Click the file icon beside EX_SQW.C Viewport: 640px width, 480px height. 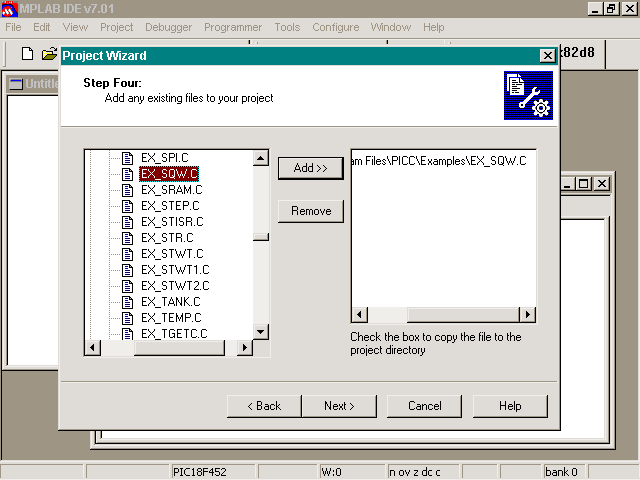pyautogui.click(x=128, y=174)
